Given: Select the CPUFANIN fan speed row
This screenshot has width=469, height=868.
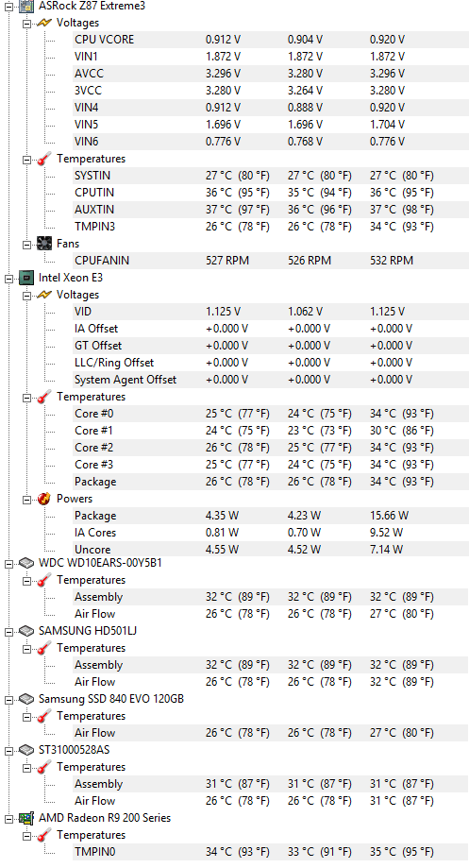Looking at the screenshot, I should coord(271,260).
